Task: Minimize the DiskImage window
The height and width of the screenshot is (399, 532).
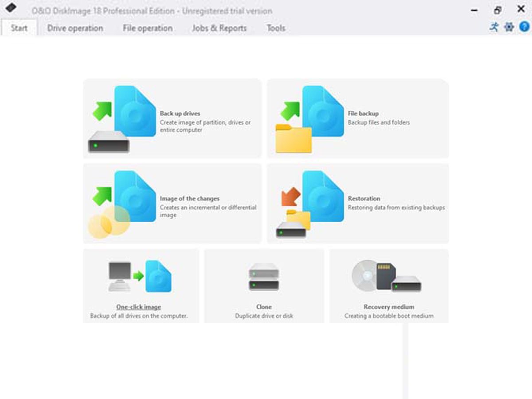Action: click(x=475, y=10)
